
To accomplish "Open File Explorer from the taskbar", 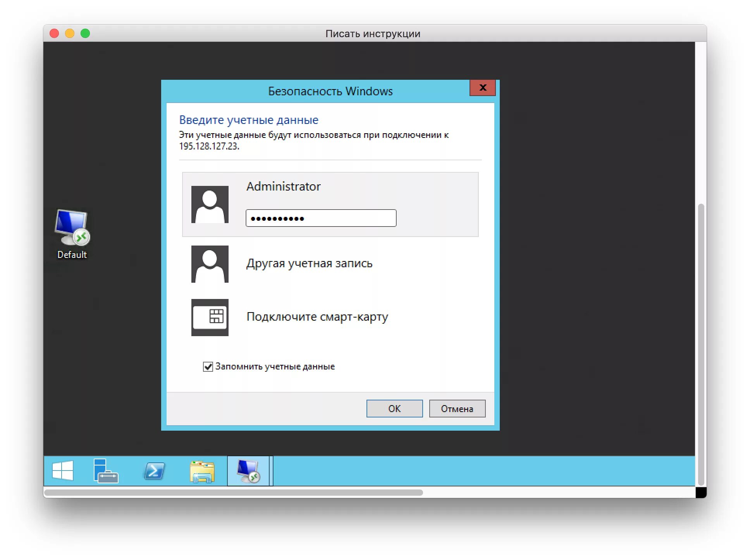I will [202, 471].
